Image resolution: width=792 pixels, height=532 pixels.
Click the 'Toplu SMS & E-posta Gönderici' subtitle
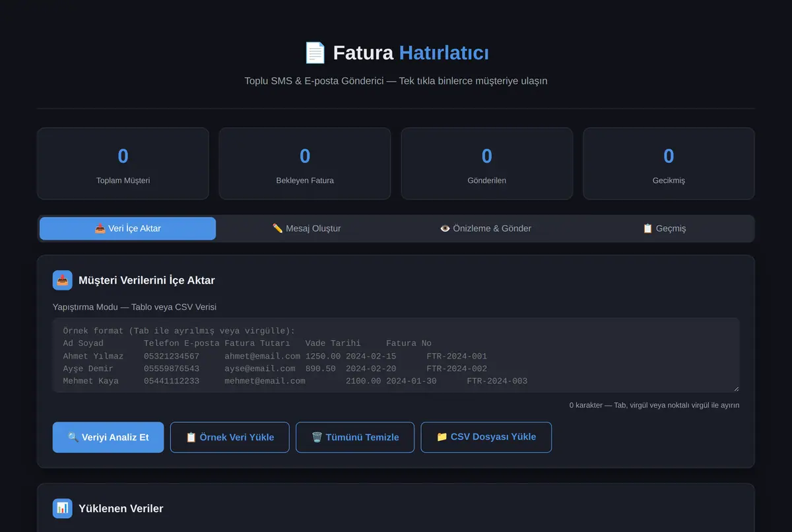coord(396,81)
